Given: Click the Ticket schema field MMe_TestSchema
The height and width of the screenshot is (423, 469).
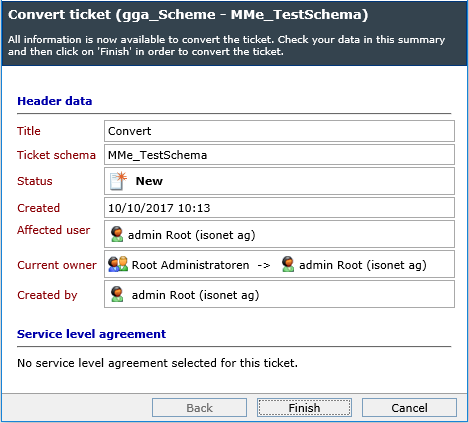Looking at the screenshot, I should pyautogui.click(x=279, y=155).
